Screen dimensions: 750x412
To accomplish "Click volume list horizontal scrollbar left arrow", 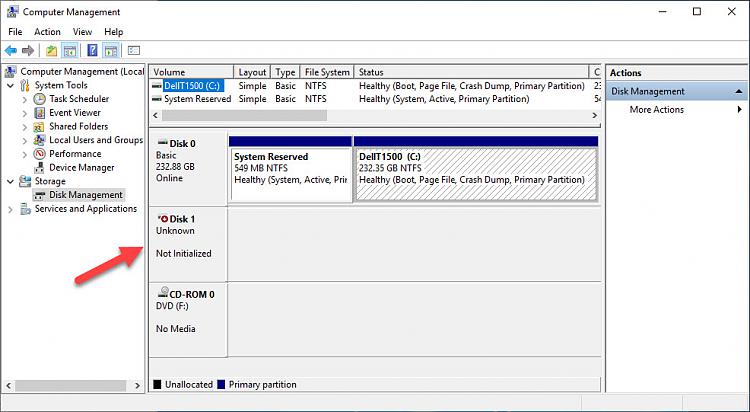I will [x=155, y=115].
